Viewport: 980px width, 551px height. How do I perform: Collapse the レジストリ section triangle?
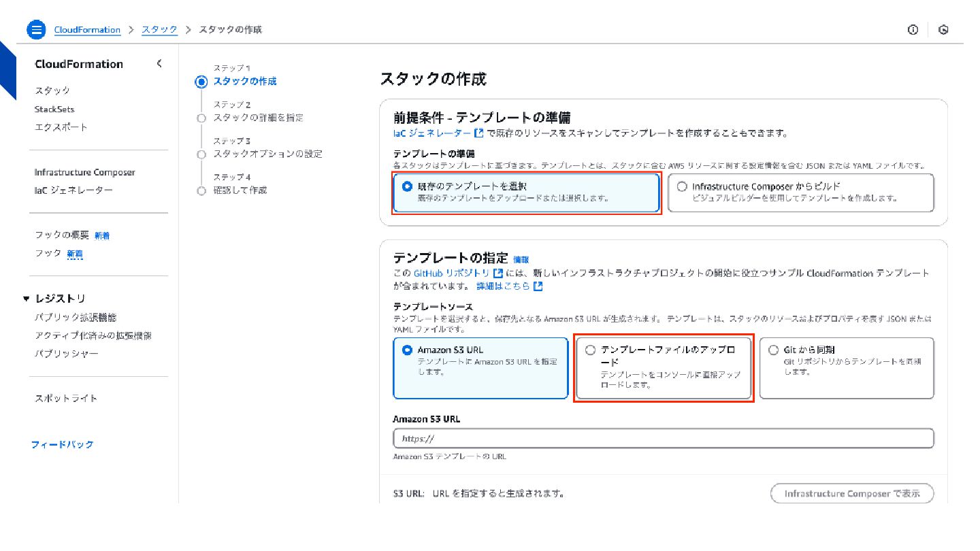click(27, 299)
